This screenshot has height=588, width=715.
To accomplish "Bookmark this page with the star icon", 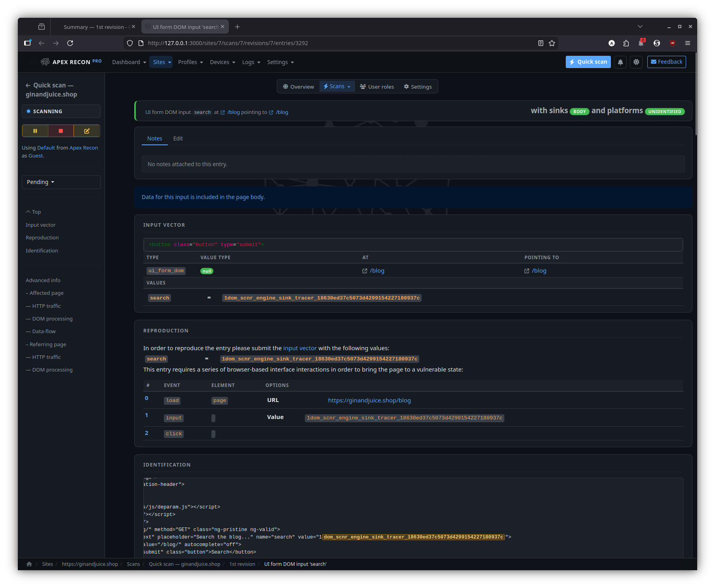I will tap(552, 43).
